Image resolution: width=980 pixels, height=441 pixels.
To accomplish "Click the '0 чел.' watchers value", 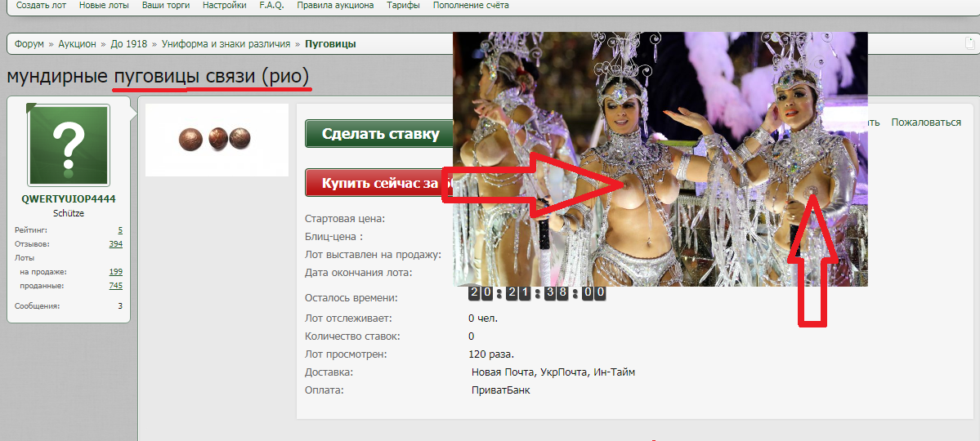I will pyautogui.click(x=483, y=318).
